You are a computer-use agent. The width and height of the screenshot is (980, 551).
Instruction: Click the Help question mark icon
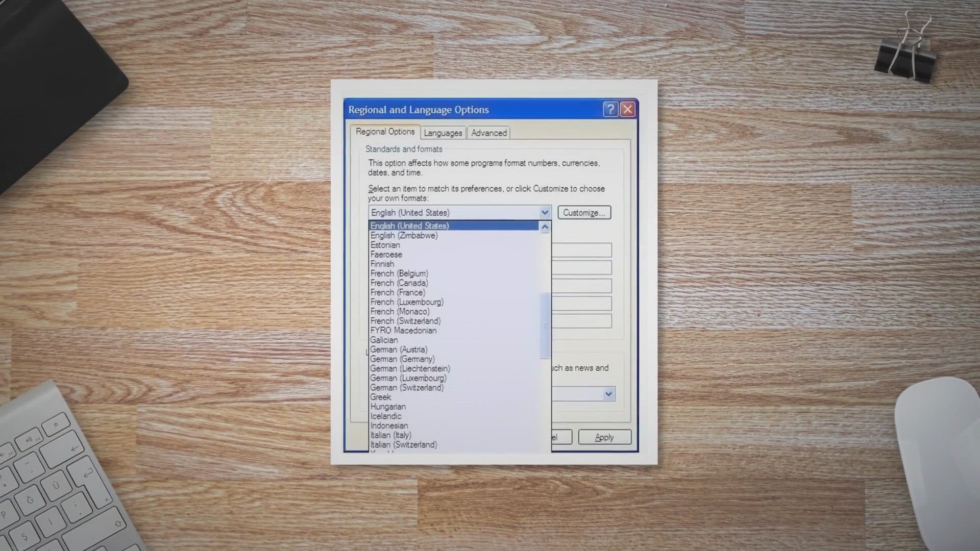[x=610, y=109]
